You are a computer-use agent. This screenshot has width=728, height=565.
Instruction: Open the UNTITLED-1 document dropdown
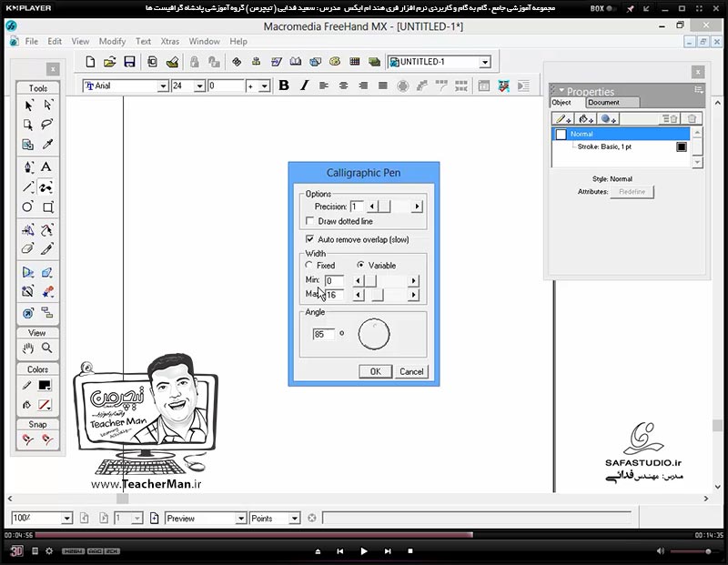tap(485, 62)
